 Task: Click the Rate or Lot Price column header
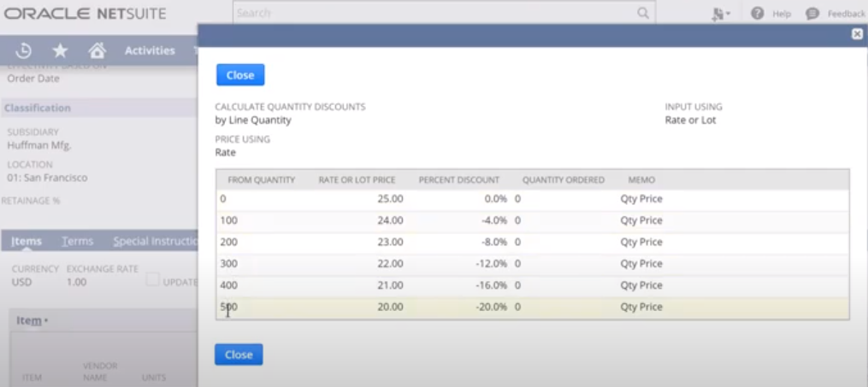[357, 179]
